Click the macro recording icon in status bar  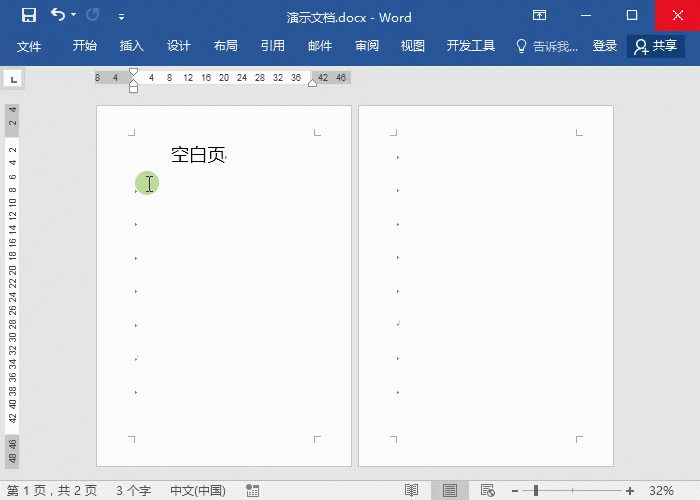point(253,491)
